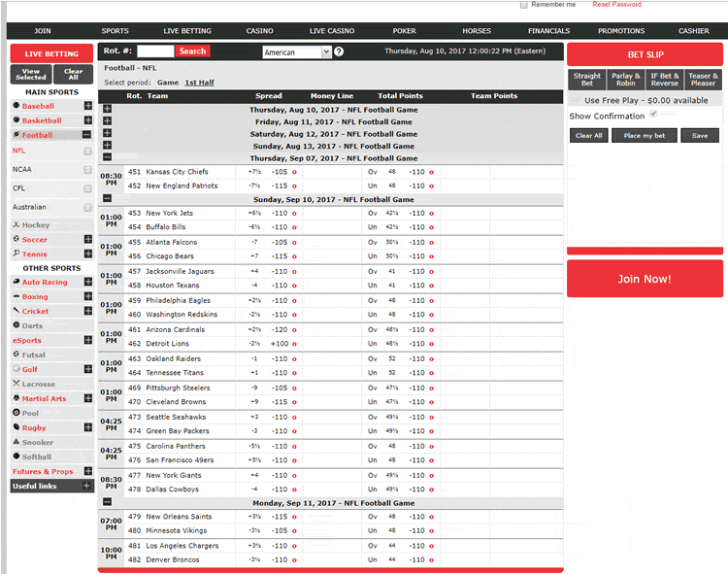Image resolution: width=728 pixels, height=574 pixels.
Task: Click the Snooker triangle icon
Action: pyautogui.click(x=17, y=442)
